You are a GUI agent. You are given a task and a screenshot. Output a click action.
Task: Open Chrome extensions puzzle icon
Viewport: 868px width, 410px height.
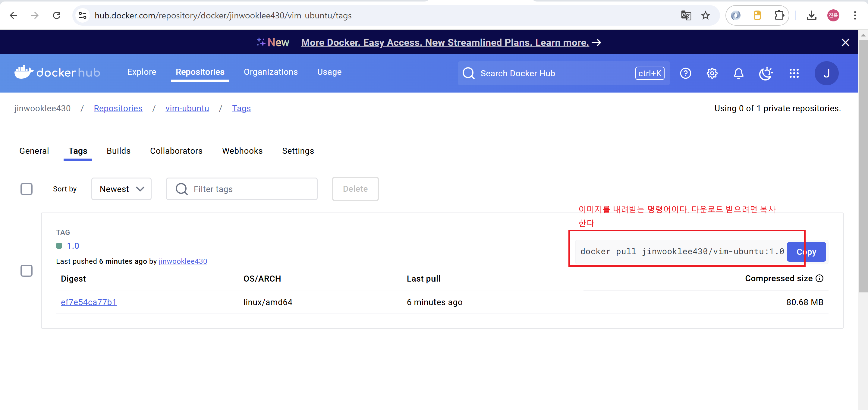click(x=779, y=15)
